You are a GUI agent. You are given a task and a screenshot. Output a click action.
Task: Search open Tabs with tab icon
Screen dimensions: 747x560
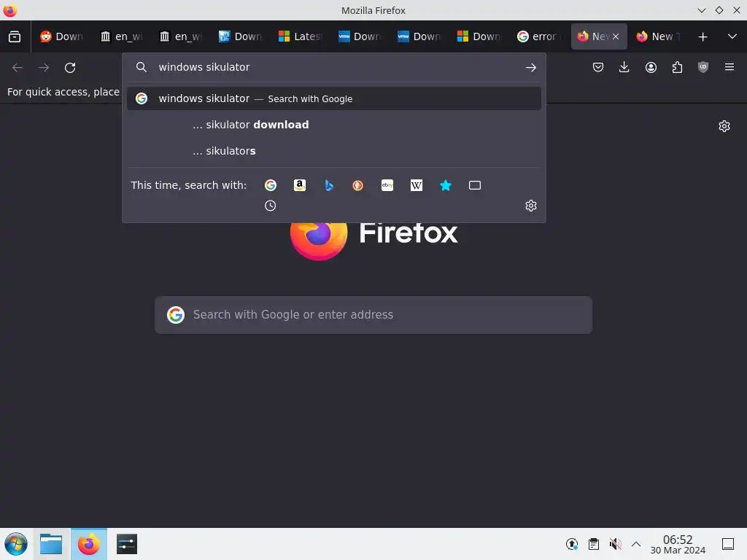point(475,185)
